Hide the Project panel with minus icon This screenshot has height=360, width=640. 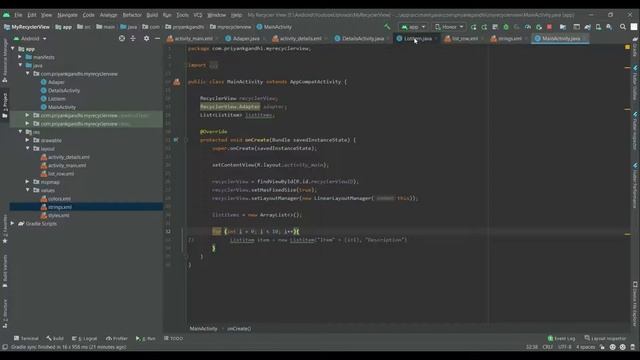[157, 38]
